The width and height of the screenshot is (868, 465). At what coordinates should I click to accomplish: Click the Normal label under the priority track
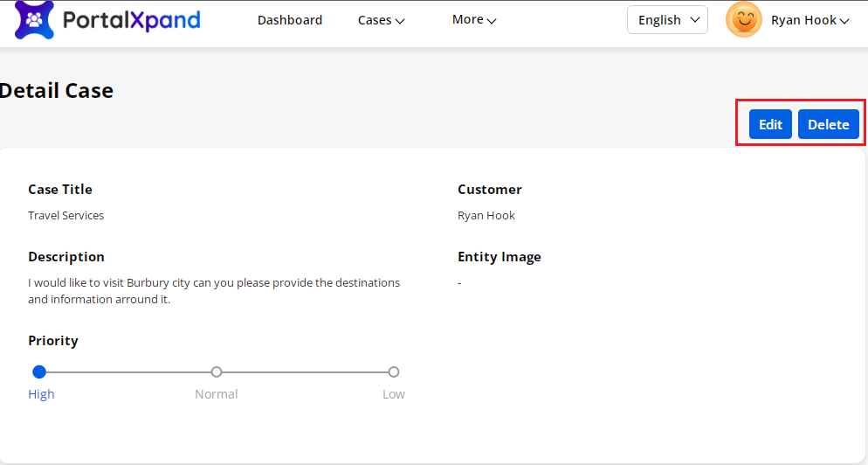pyautogui.click(x=217, y=394)
